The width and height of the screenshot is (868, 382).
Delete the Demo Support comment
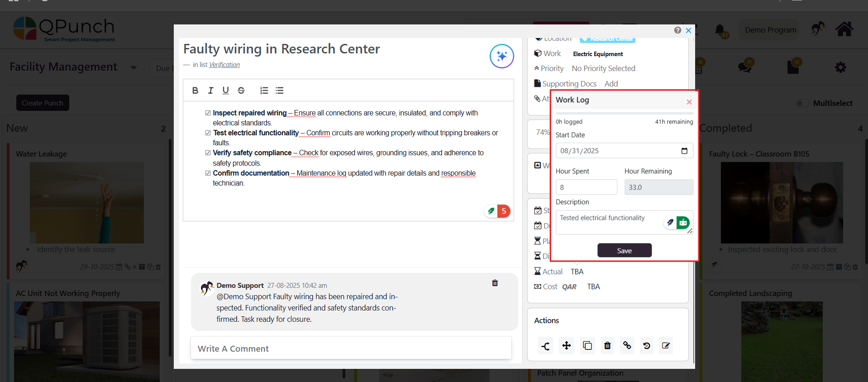[x=495, y=283]
